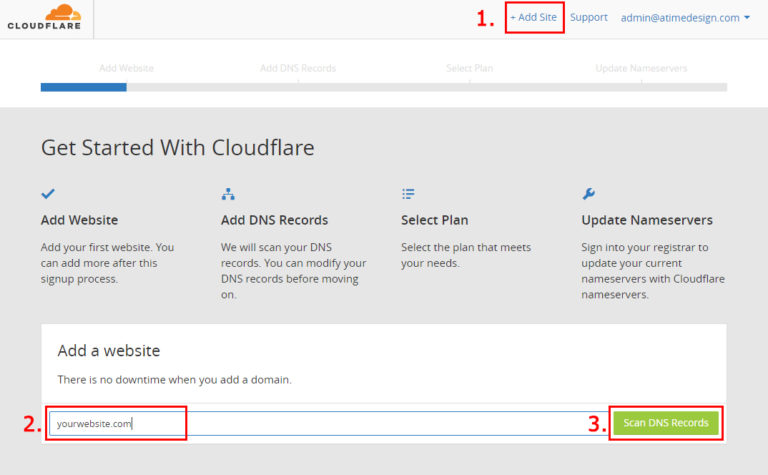Click the Select Plan section heading
768x475 pixels.
[434, 220]
